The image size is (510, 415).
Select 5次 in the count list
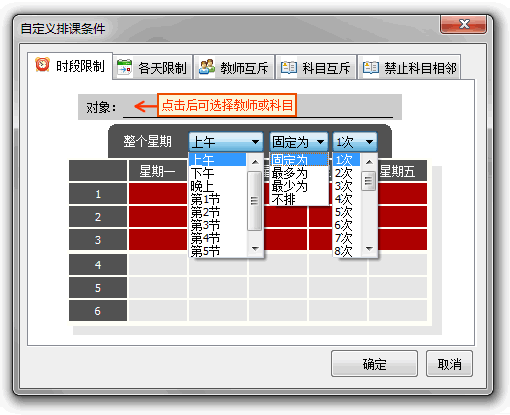[x=347, y=212]
